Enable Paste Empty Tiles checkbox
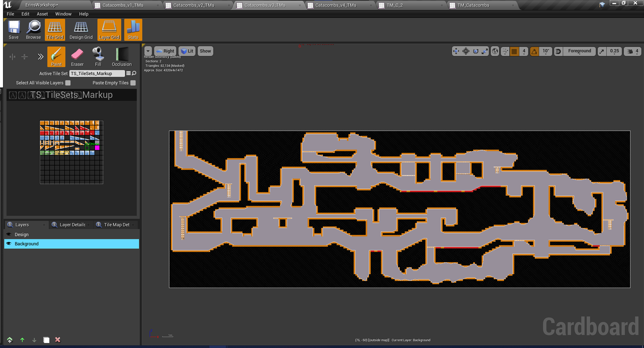Screen dimensions: 644x348 (133, 83)
